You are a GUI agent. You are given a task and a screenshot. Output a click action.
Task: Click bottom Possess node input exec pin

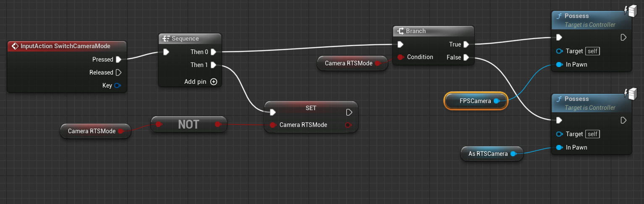coord(559,121)
